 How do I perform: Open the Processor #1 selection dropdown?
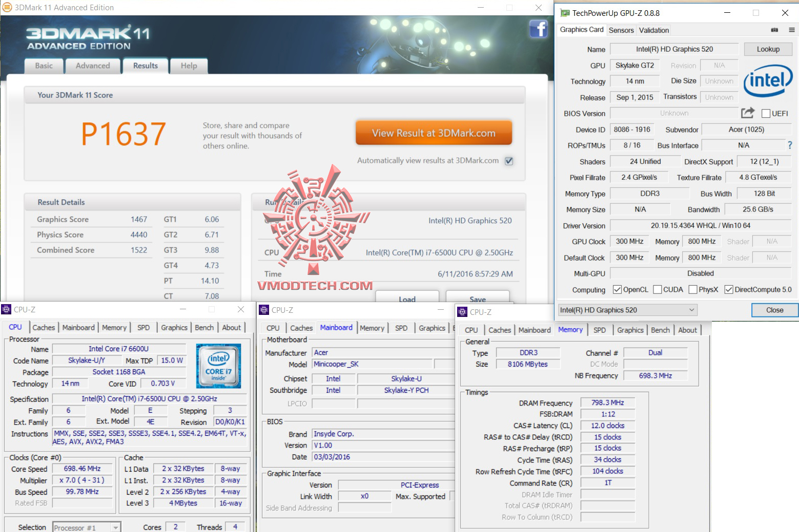pyautogui.click(x=87, y=527)
